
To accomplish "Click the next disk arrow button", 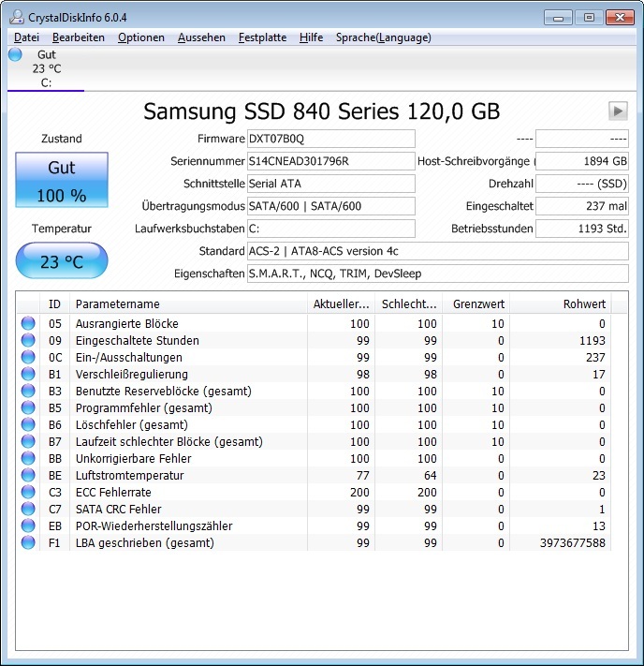I will coord(618,111).
